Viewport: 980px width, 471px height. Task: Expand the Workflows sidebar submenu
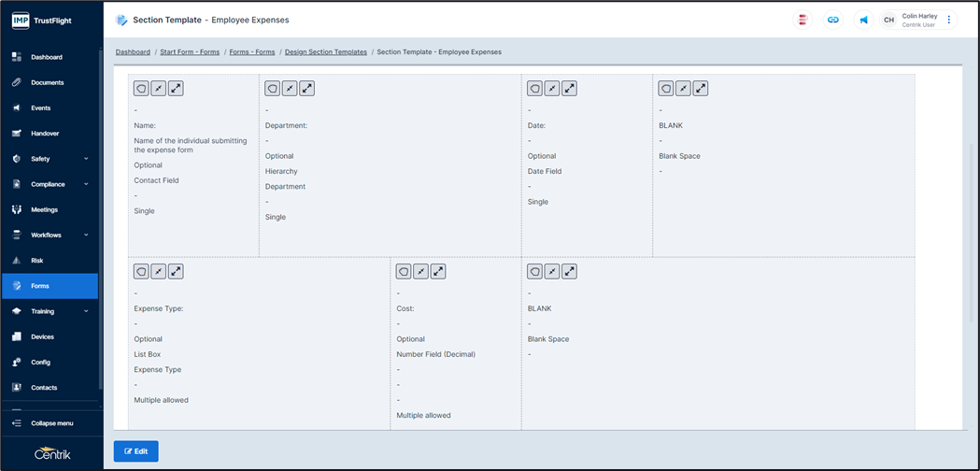click(x=86, y=235)
